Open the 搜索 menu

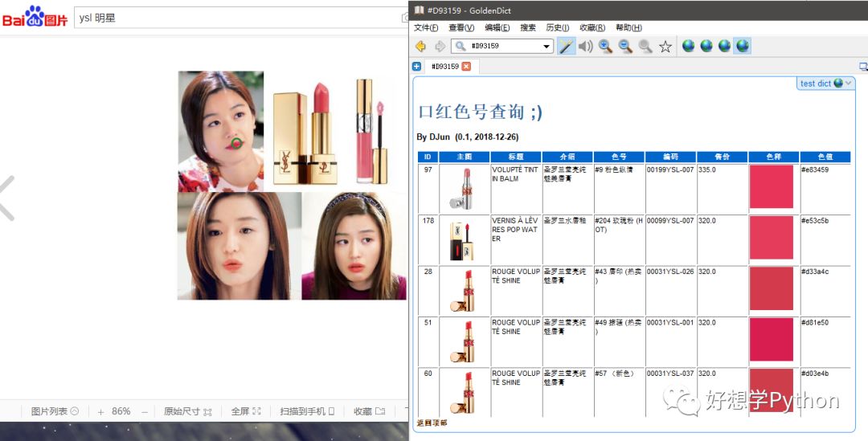pyautogui.click(x=528, y=27)
